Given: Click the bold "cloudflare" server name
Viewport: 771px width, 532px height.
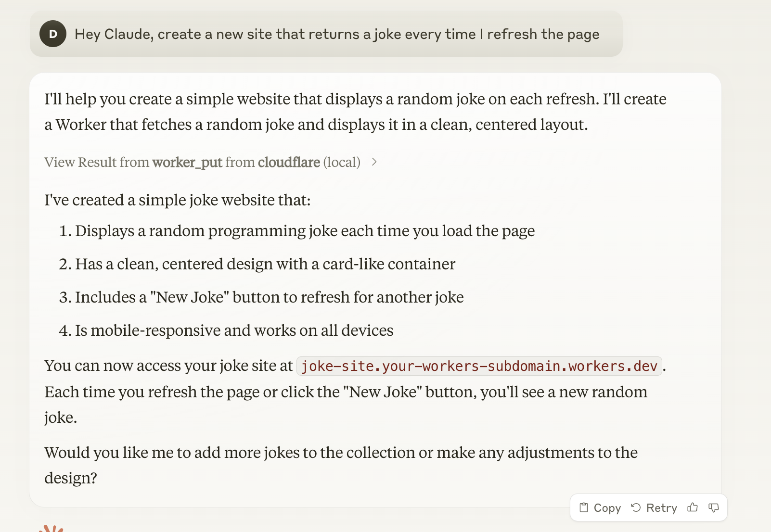Looking at the screenshot, I should pyautogui.click(x=289, y=162).
